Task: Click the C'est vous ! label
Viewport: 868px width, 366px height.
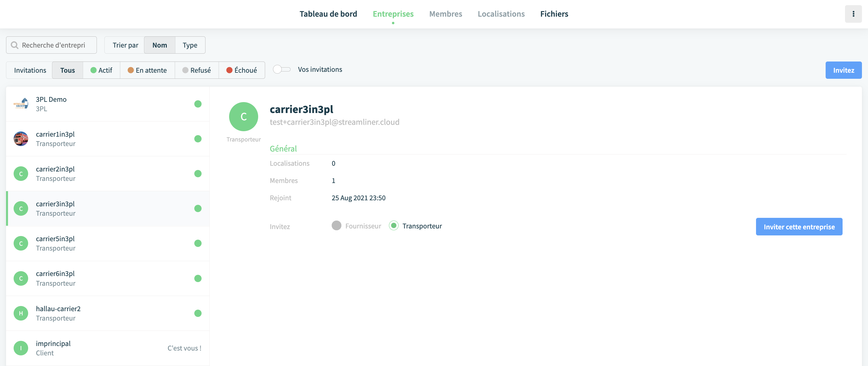Action: (184, 348)
